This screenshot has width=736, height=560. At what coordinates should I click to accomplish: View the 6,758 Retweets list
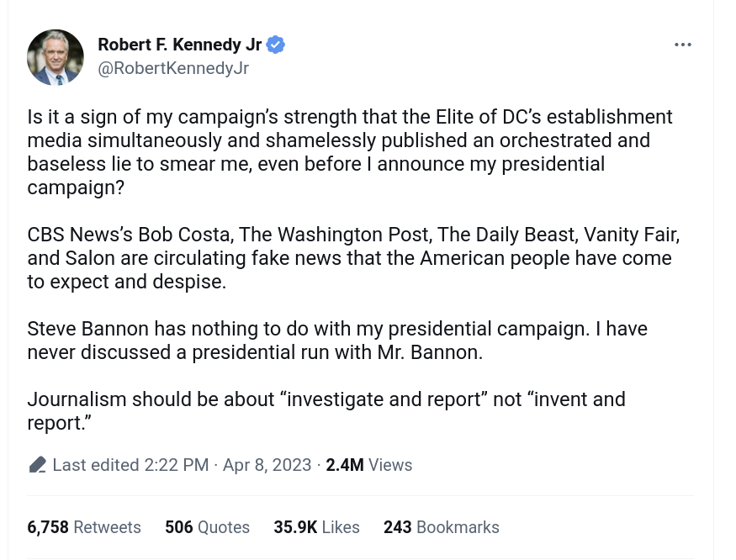pos(84,527)
